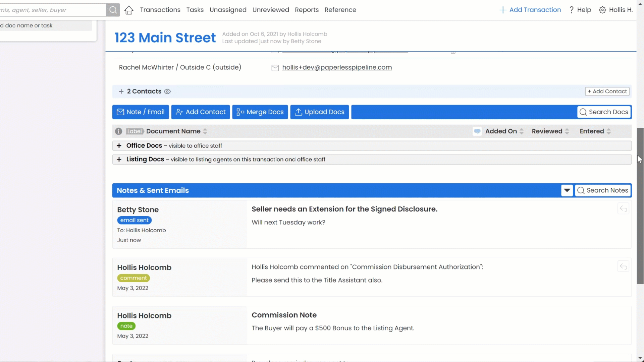Screen dimensions: 644x362
Task: Click the home icon in navbar
Action: pos(129,10)
